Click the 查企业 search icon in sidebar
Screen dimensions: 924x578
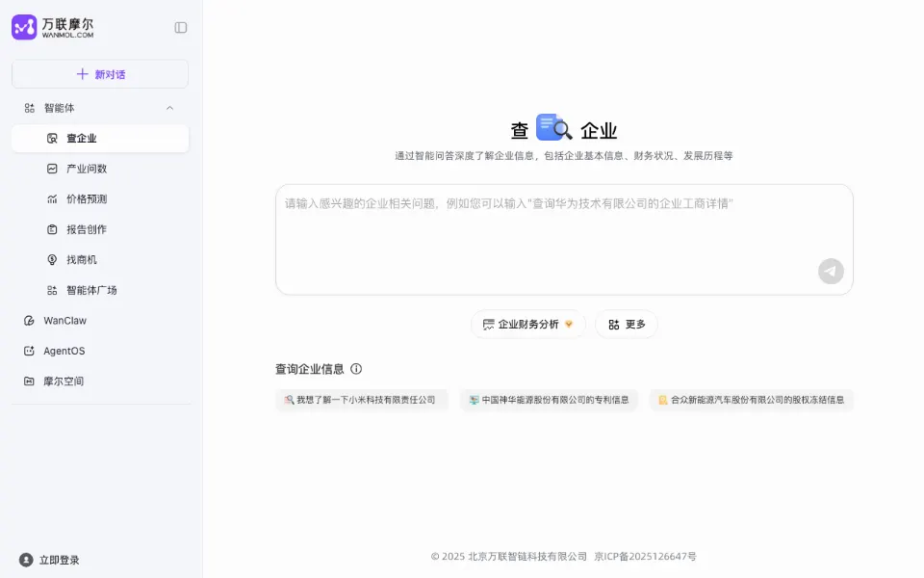(52, 138)
